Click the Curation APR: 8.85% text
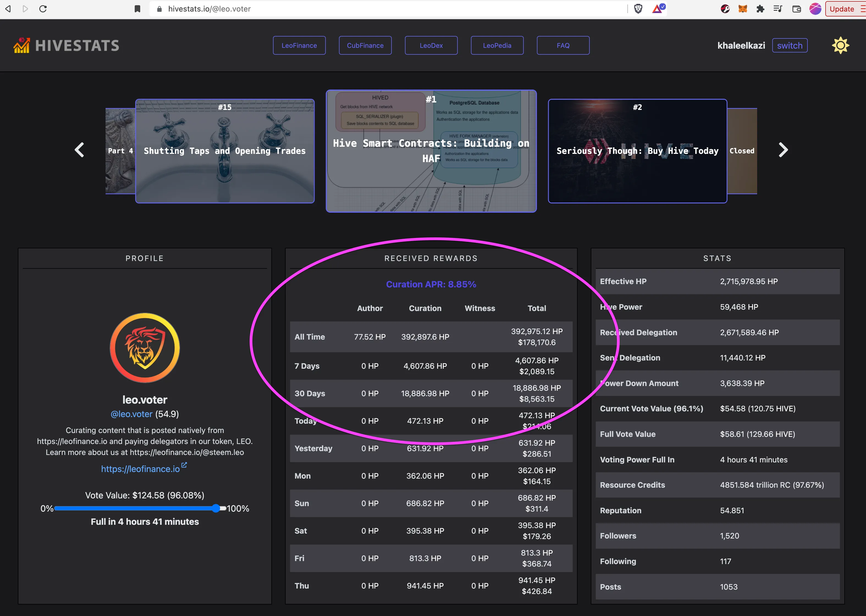The width and height of the screenshot is (866, 616). click(431, 284)
